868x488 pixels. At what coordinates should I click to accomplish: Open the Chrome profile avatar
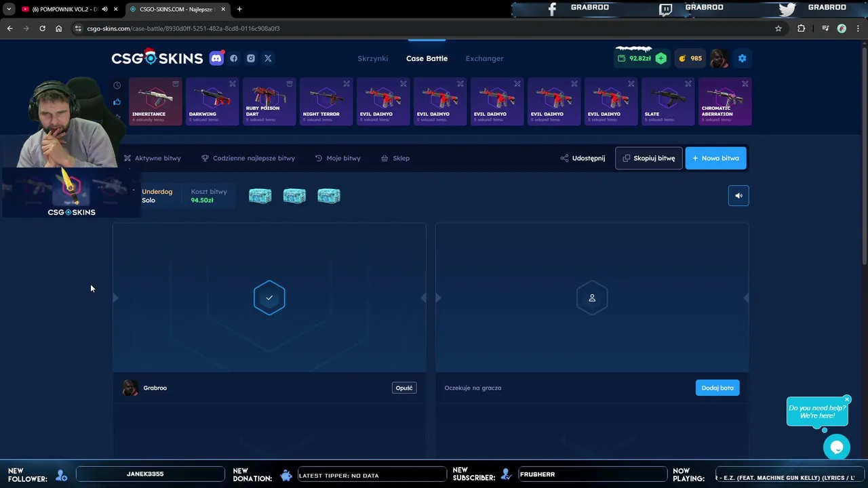pyautogui.click(x=842, y=28)
